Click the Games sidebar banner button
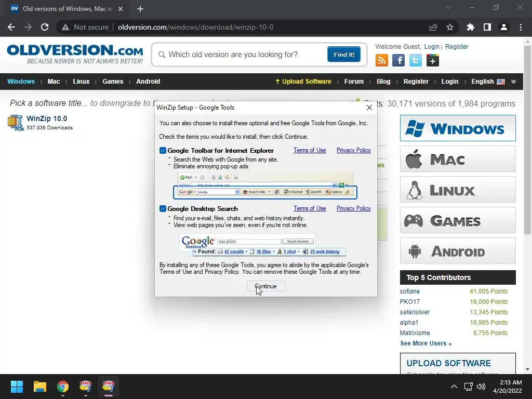 pos(458,220)
